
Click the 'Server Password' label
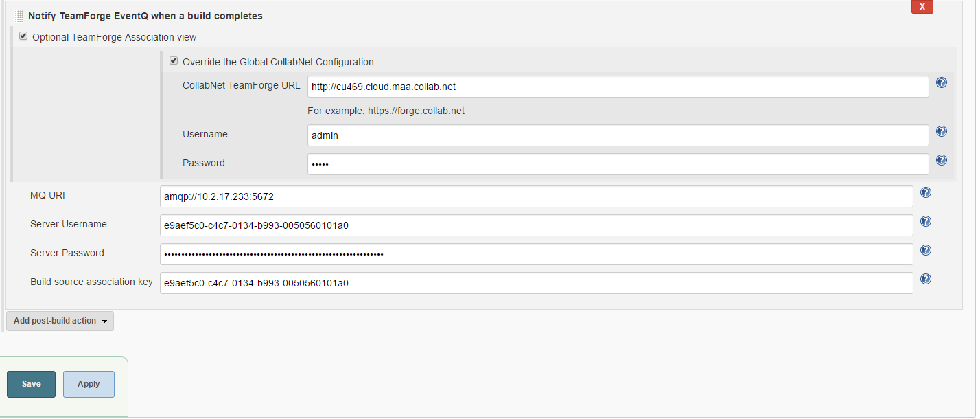tap(67, 253)
